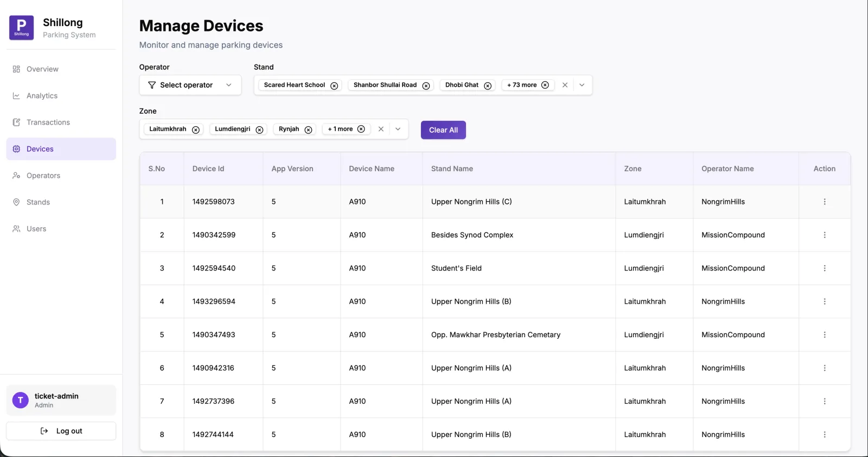
Task: Open the Select operator dropdown
Action: pos(190,85)
